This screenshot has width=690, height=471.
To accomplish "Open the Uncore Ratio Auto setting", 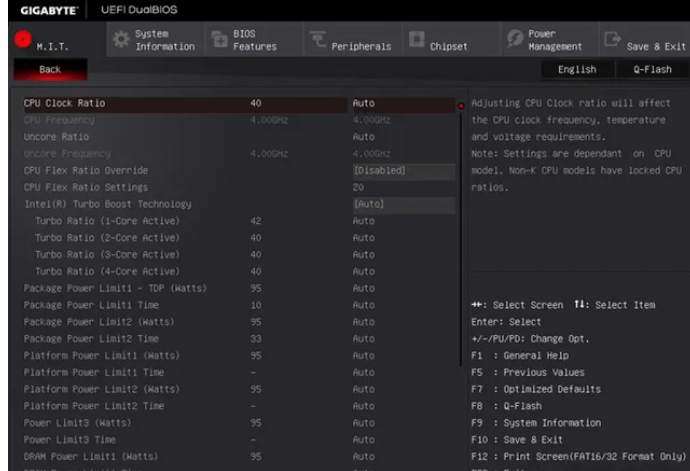I will coord(403,136).
